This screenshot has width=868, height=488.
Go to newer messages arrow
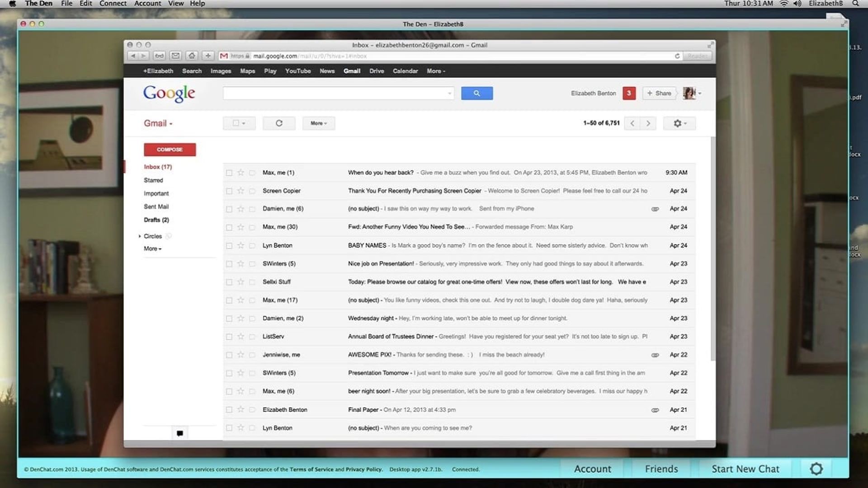tap(632, 123)
